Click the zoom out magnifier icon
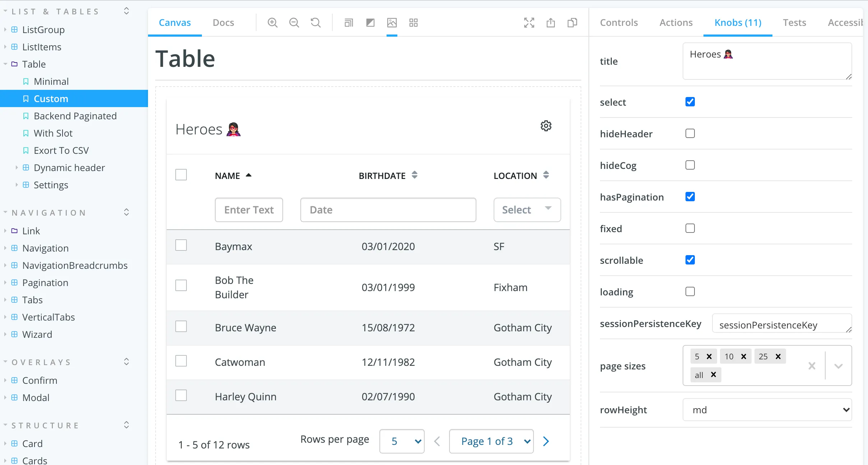The image size is (868, 465). pos(294,23)
